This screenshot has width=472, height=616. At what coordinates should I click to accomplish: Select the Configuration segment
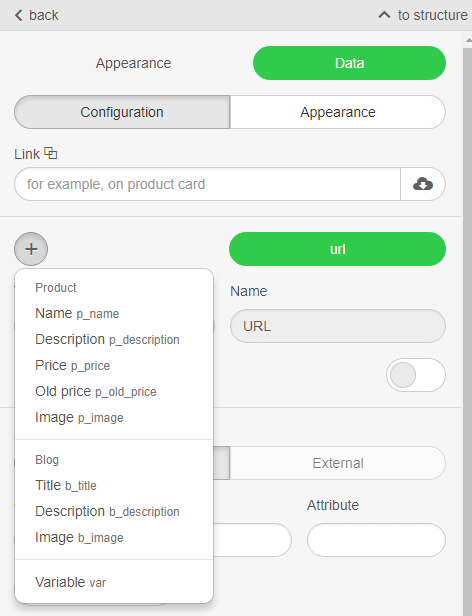(122, 112)
